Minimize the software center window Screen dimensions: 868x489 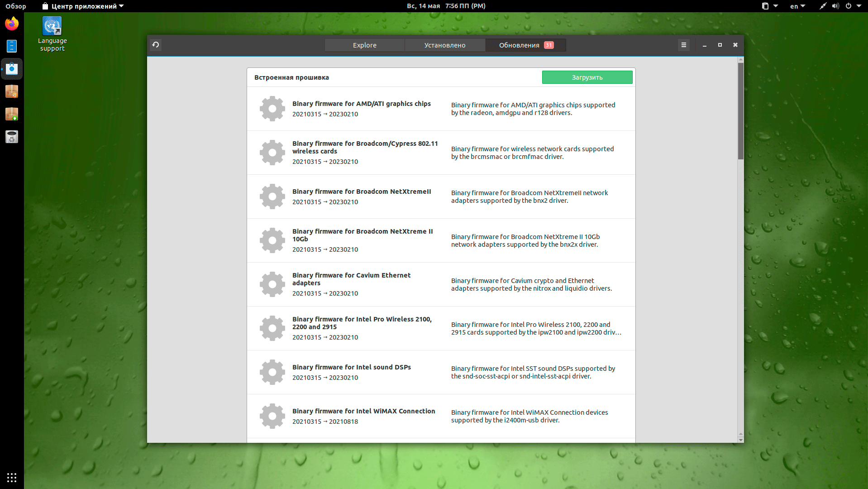tap(705, 45)
